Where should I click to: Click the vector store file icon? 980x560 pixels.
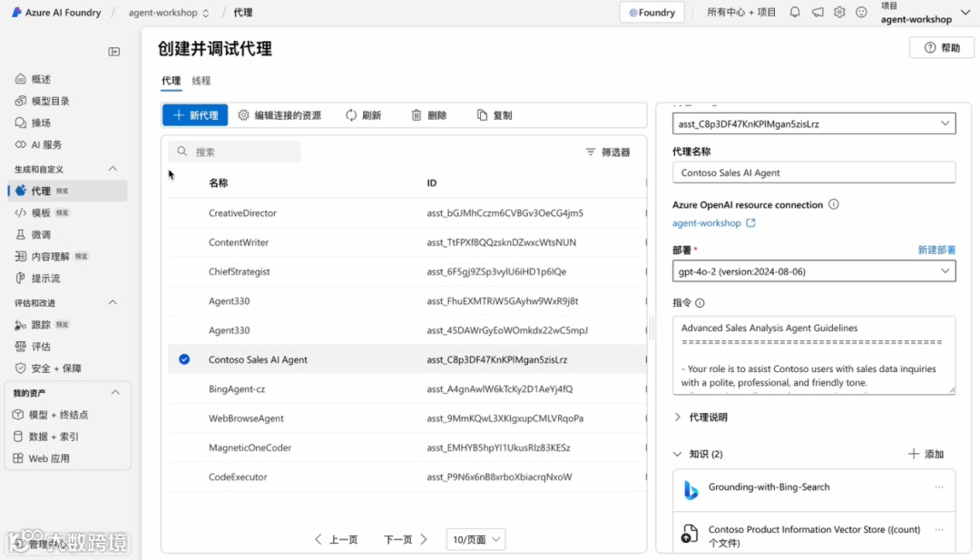point(690,533)
